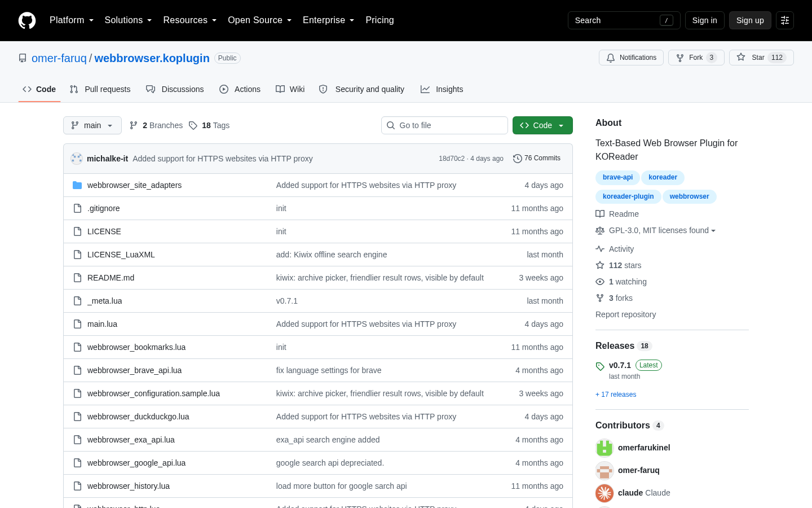812x508 pixels.
Task: Fork the repository
Action: point(696,58)
